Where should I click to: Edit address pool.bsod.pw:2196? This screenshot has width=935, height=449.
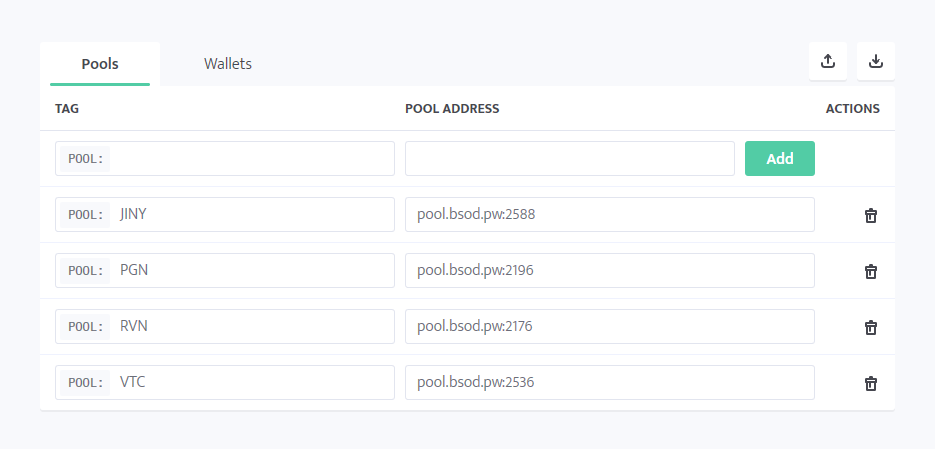pos(610,271)
